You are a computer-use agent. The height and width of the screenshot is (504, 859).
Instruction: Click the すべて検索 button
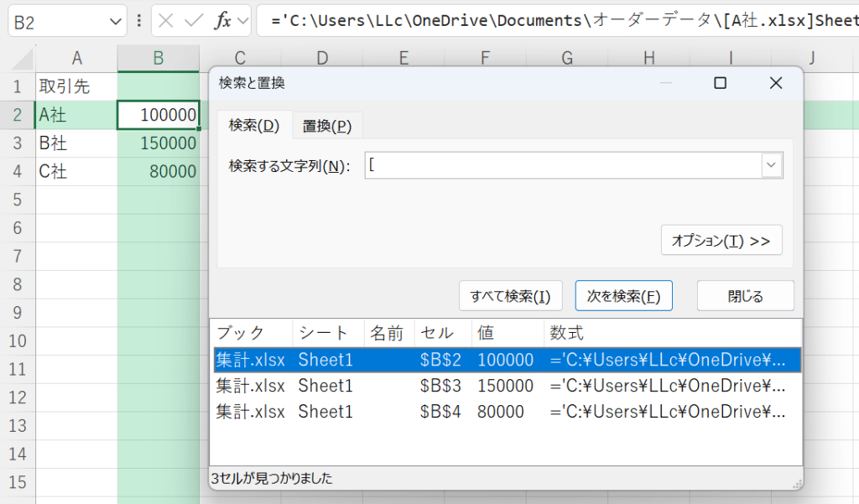510,296
